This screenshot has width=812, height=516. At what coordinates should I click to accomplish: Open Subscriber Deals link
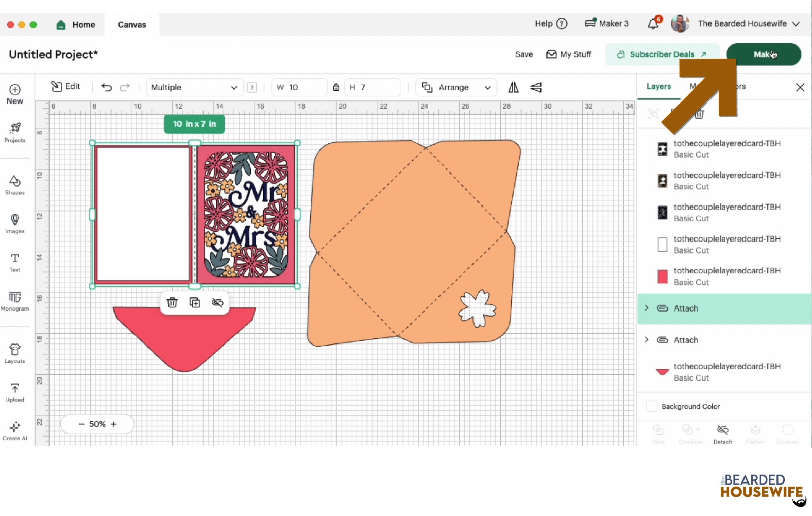(x=662, y=54)
